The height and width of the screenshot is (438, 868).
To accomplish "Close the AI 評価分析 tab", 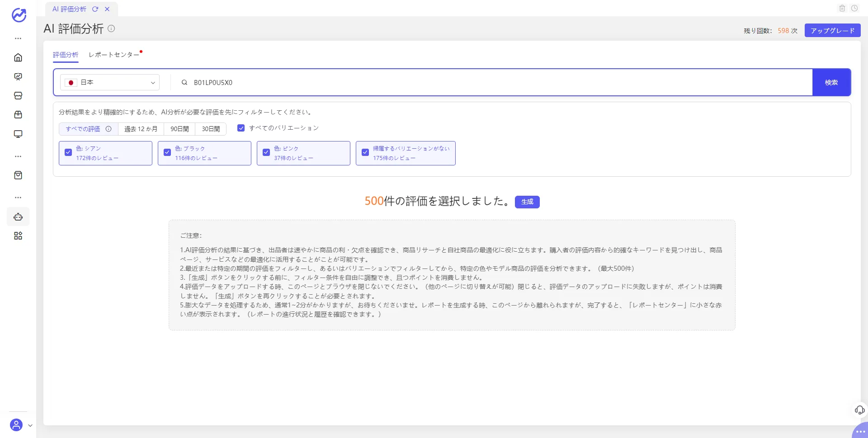I will 107,9.
